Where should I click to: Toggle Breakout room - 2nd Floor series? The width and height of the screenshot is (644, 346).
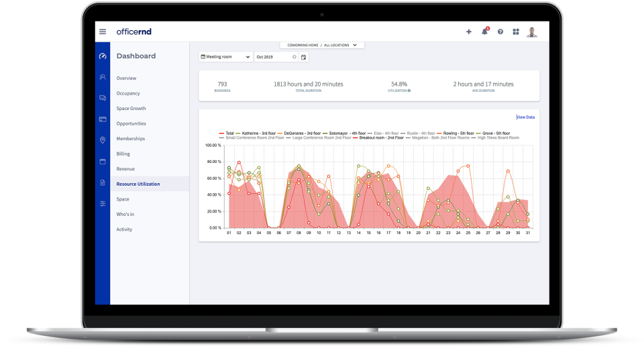tap(378, 138)
